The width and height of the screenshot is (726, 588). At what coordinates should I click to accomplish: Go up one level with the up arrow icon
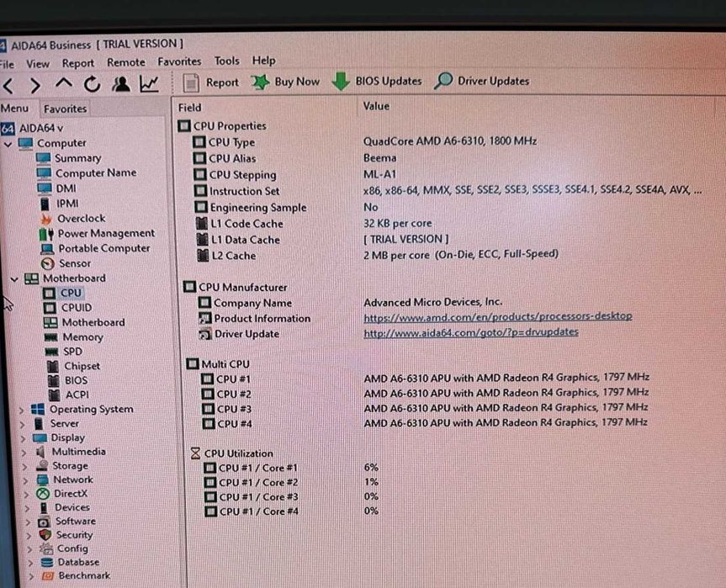tap(64, 84)
